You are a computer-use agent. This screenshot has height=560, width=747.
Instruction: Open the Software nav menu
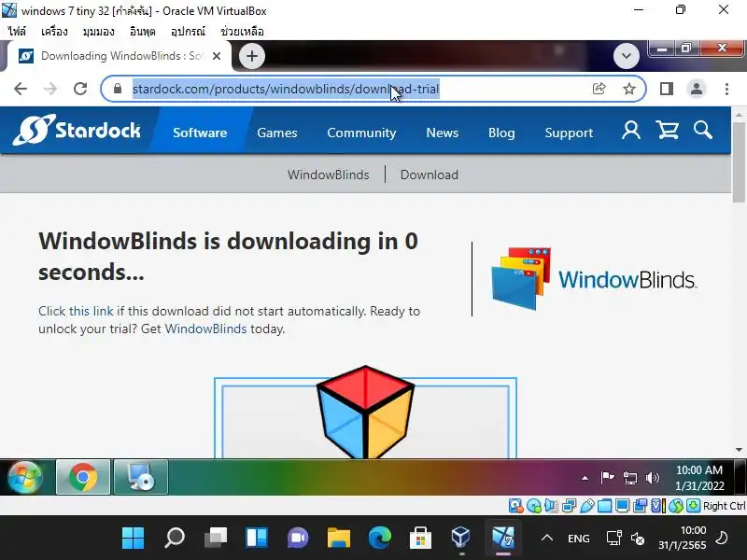200,133
